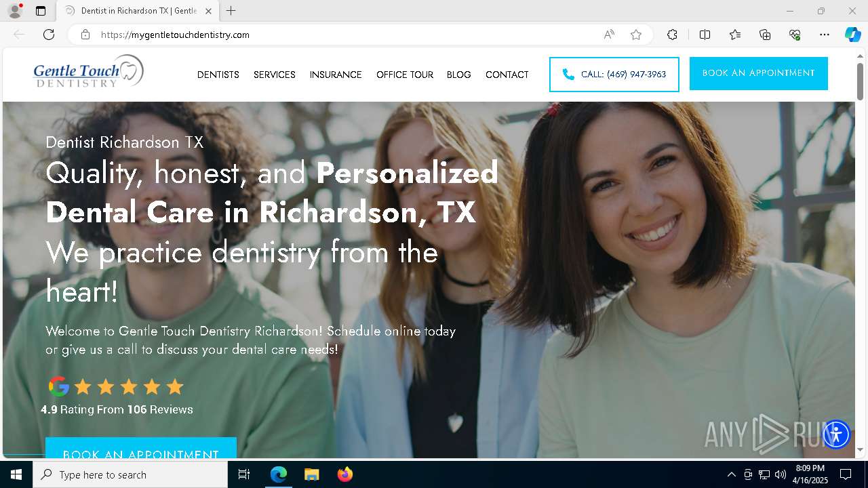Click the Call (469) 947-3963 button
This screenshot has height=488, width=868.
(614, 75)
